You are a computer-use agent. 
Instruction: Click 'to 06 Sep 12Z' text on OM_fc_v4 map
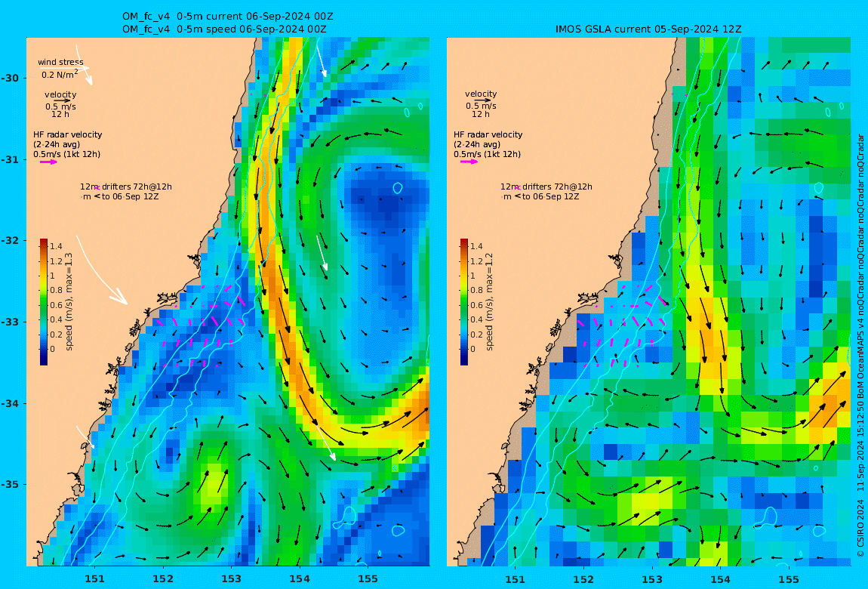pos(130,196)
